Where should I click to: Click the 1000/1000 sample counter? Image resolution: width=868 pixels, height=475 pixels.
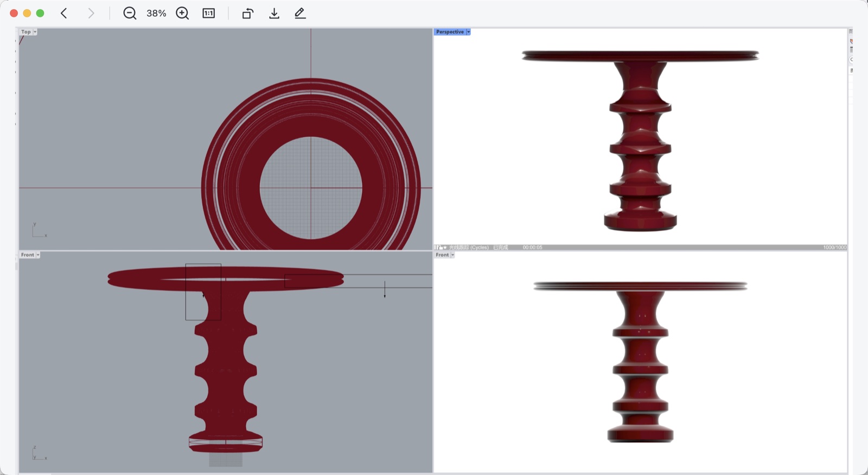(x=834, y=248)
